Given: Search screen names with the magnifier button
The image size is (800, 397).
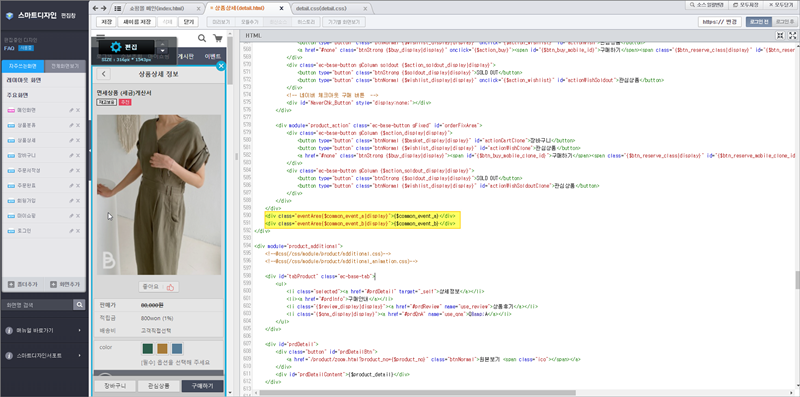Looking at the screenshot, I should (79, 305).
